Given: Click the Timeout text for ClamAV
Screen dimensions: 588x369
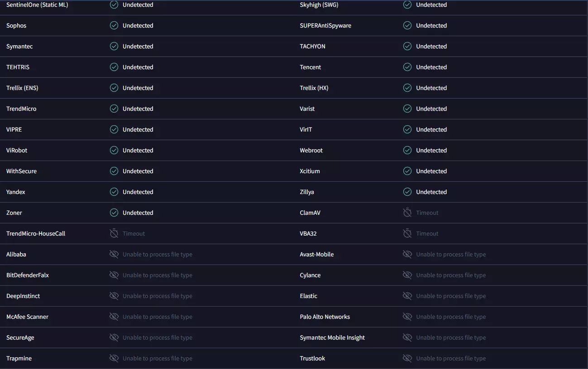Looking at the screenshot, I should click(427, 213).
